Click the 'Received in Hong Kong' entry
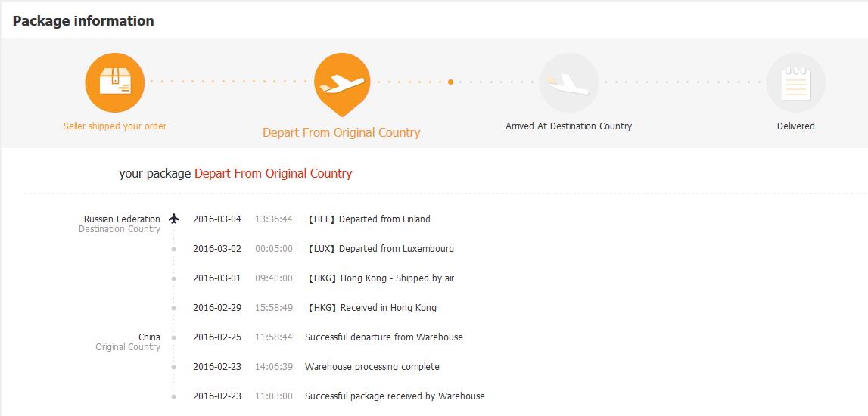The width and height of the screenshot is (868, 416). [387, 308]
